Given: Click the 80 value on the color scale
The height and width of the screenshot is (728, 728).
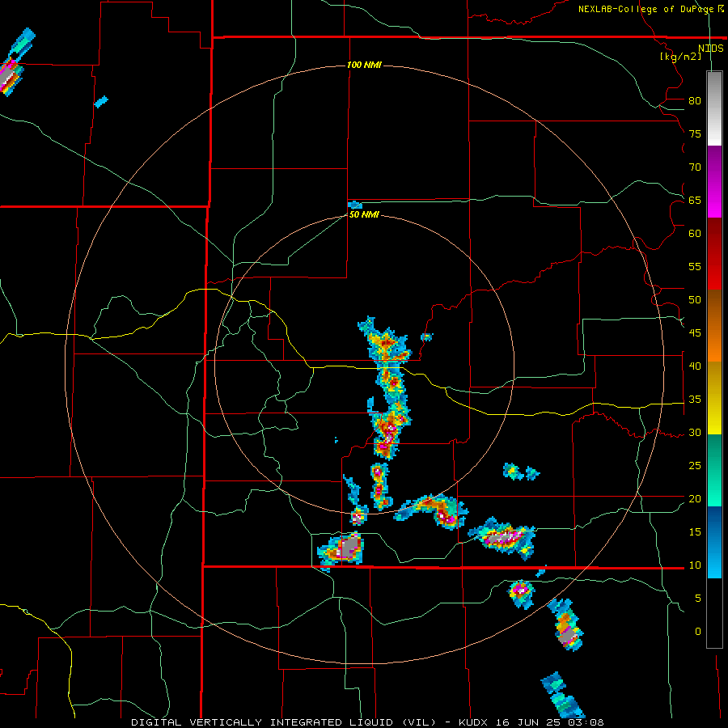Looking at the screenshot, I should click(695, 101).
